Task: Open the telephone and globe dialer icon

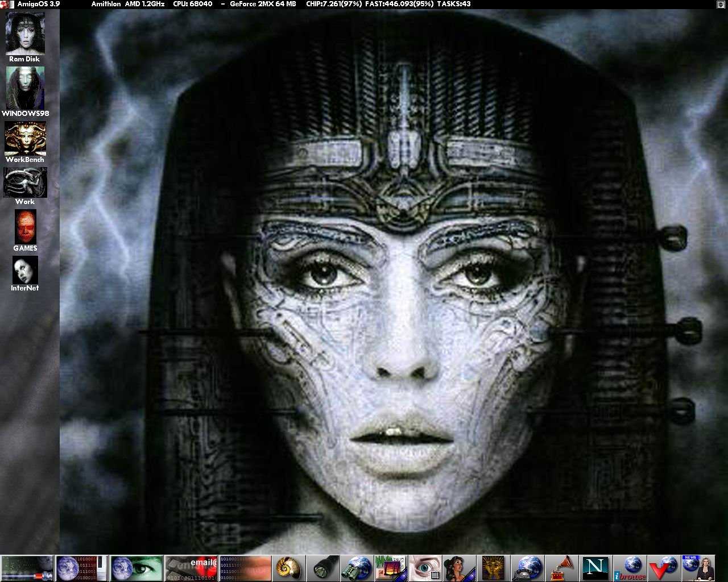Action: (x=527, y=568)
